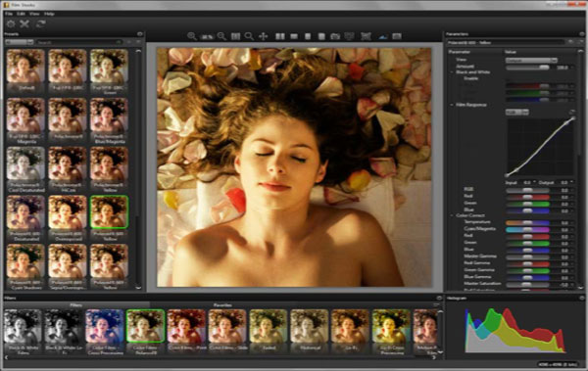The height and width of the screenshot is (371, 588).
Task: Collapse the Color Correct section
Action: (452, 216)
